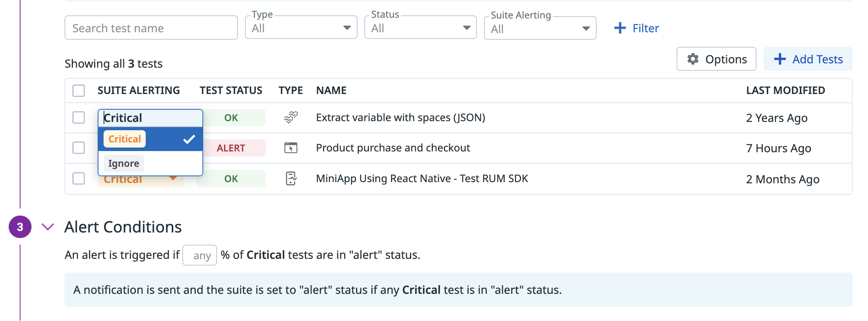Click the mobile test type icon

click(x=291, y=179)
